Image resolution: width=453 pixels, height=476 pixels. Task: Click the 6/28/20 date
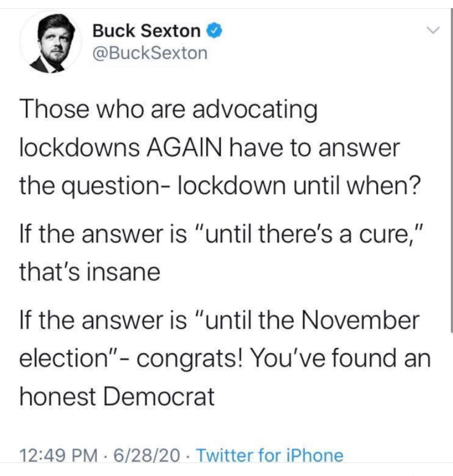pos(147,455)
